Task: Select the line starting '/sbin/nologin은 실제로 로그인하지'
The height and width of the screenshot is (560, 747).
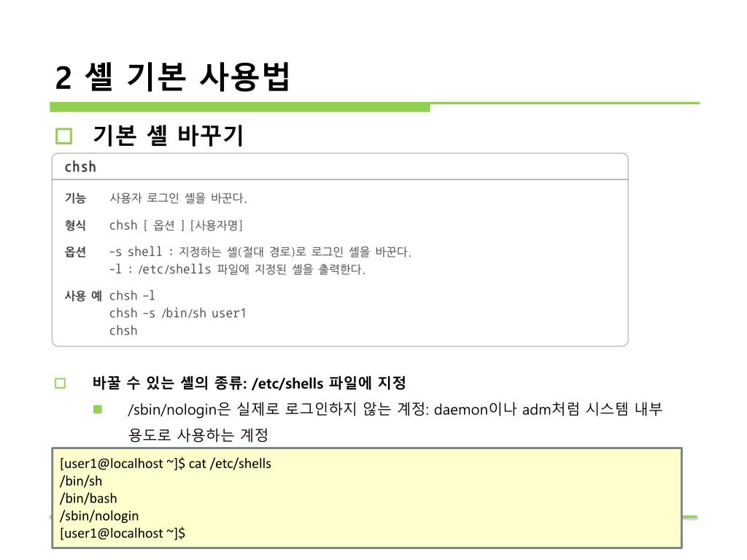Action: (395, 410)
